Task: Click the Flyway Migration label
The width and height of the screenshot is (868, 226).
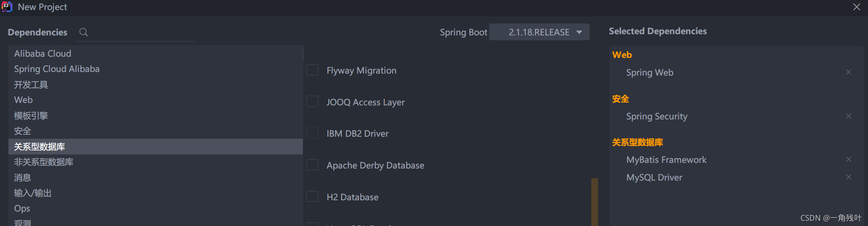Action: [x=361, y=70]
